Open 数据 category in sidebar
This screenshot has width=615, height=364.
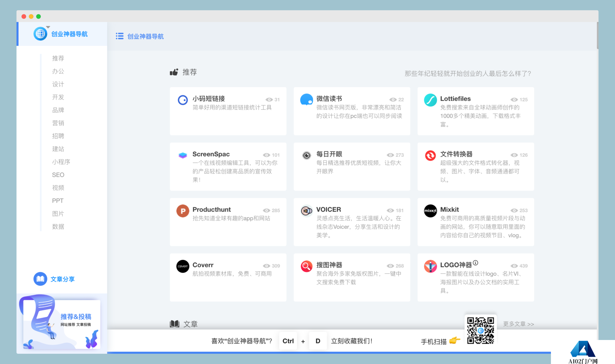click(x=58, y=227)
